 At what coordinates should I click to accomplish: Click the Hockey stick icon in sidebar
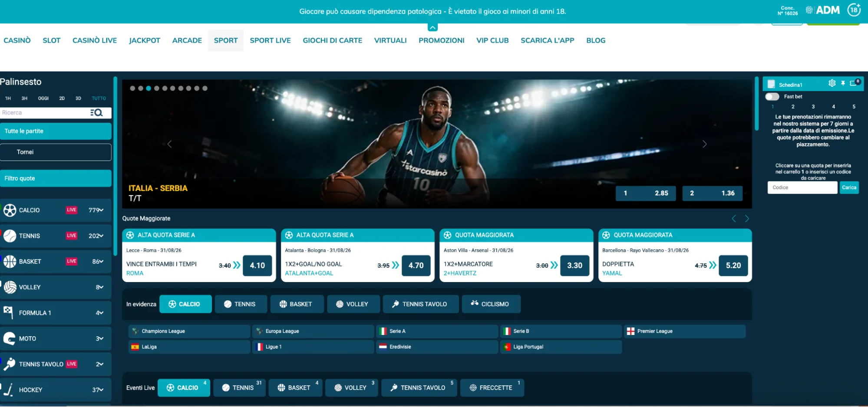pyautogui.click(x=9, y=390)
